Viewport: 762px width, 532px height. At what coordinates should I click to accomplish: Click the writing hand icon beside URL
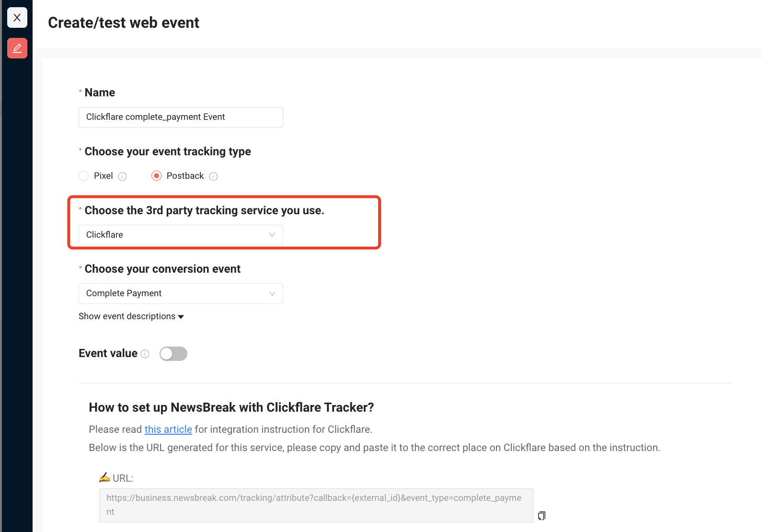tap(104, 477)
